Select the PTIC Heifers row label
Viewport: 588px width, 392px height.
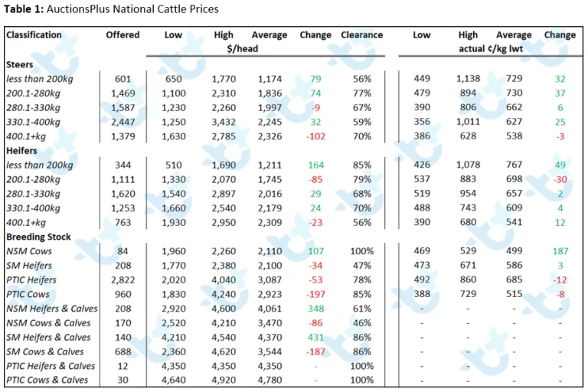pyautogui.click(x=31, y=280)
